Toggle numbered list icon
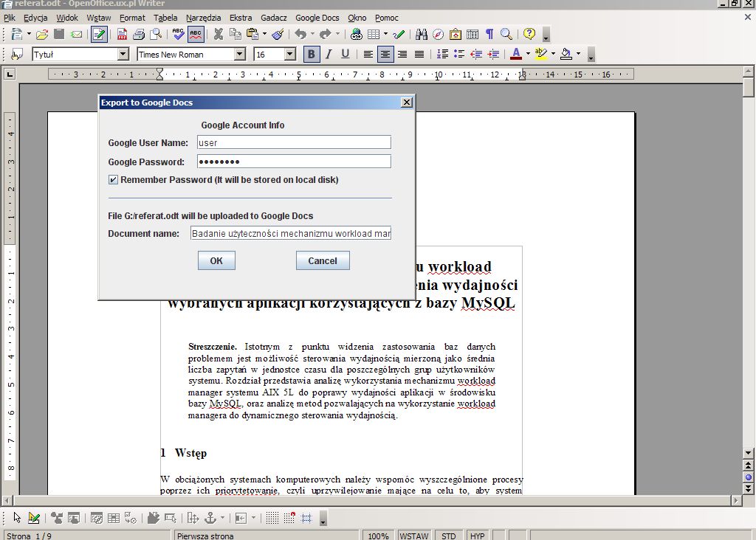This screenshot has height=540, width=756. (x=442, y=55)
